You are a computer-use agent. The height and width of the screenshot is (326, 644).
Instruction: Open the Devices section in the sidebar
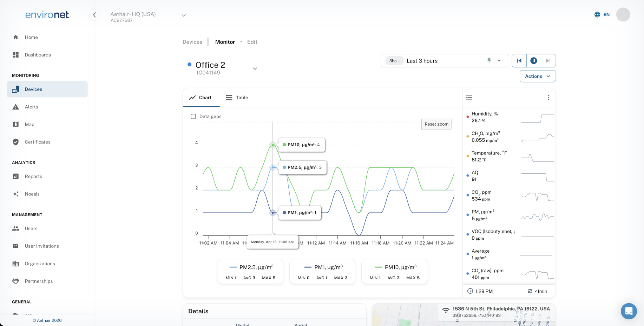33,89
